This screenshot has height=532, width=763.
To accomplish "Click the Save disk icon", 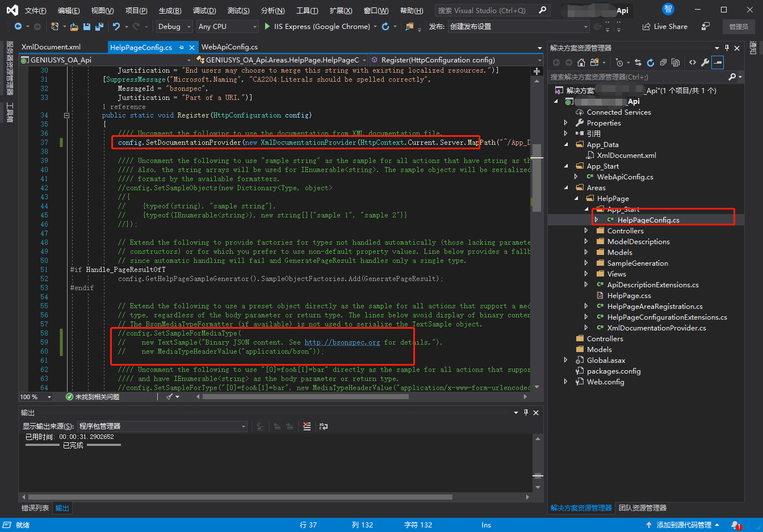I will (x=87, y=27).
